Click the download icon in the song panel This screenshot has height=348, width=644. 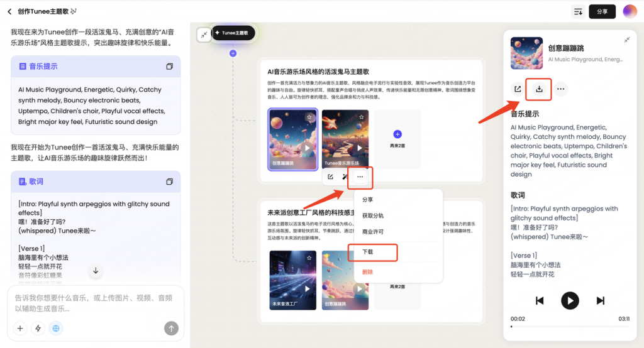click(x=539, y=89)
